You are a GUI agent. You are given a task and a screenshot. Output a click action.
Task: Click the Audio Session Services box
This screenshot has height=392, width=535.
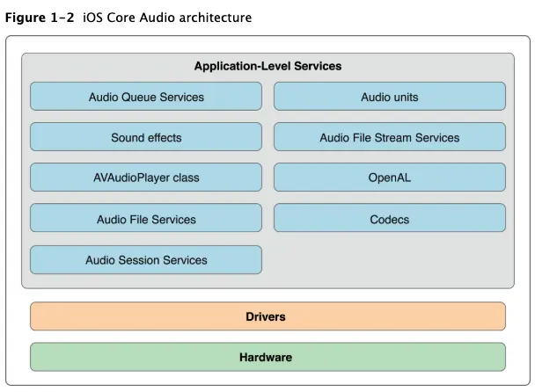[146, 260]
